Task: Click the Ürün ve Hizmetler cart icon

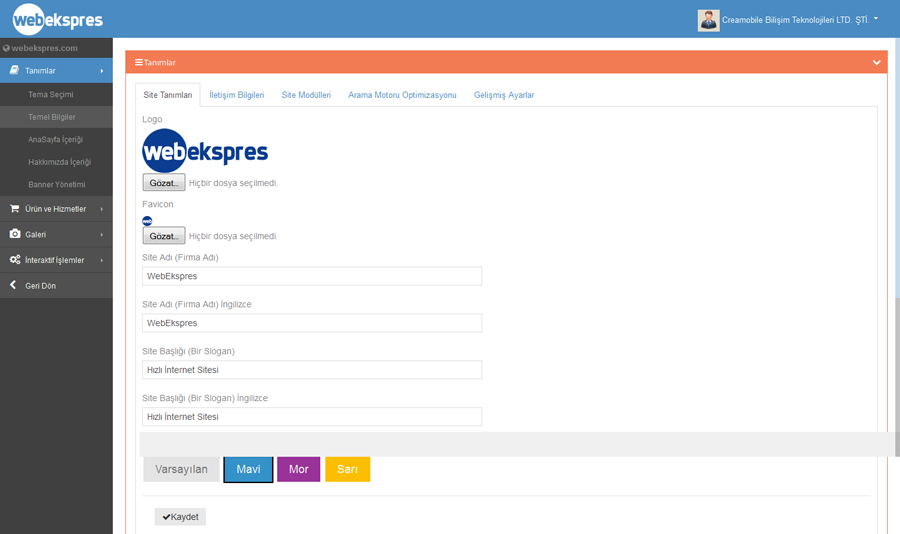Action: [14, 209]
